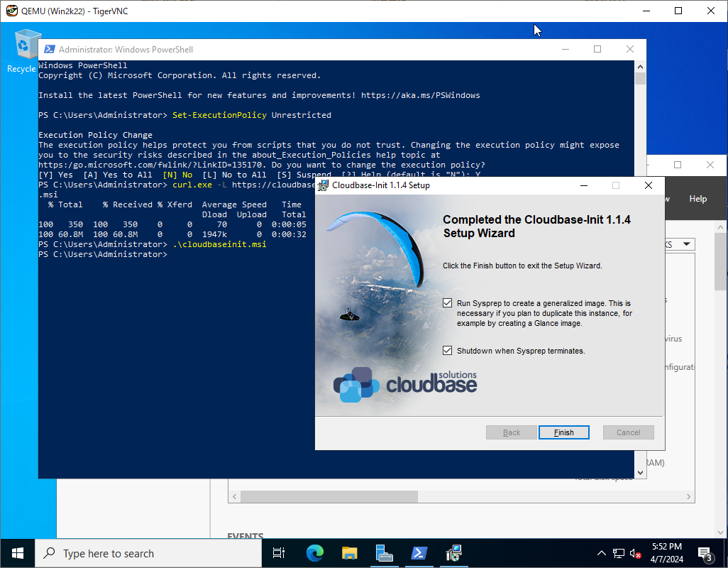The height and width of the screenshot is (568, 728).
Task: Close the Server Manager window
Action: tap(710, 165)
